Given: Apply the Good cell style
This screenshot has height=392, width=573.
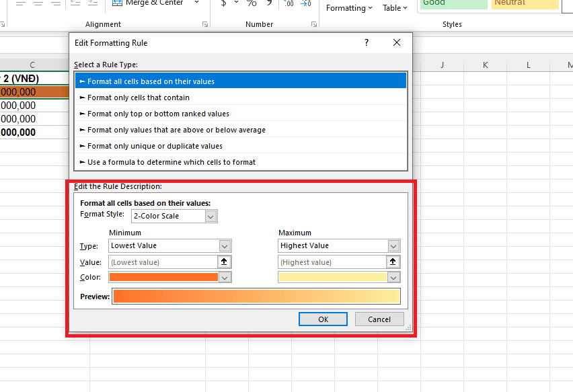Looking at the screenshot, I should pos(453,3).
